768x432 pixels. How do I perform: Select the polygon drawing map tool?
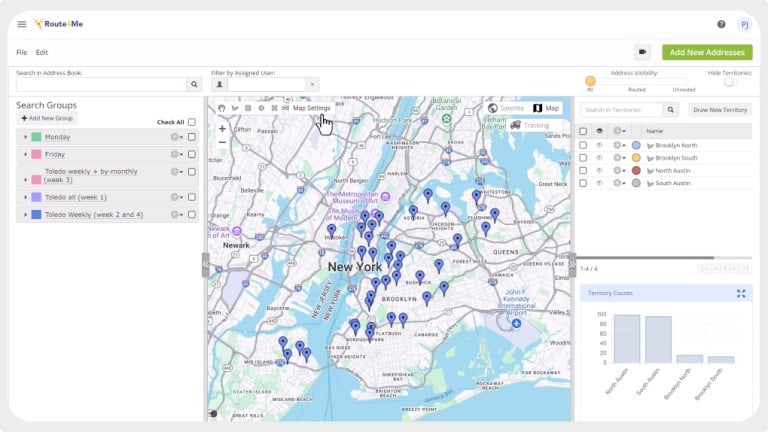[x=235, y=108]
